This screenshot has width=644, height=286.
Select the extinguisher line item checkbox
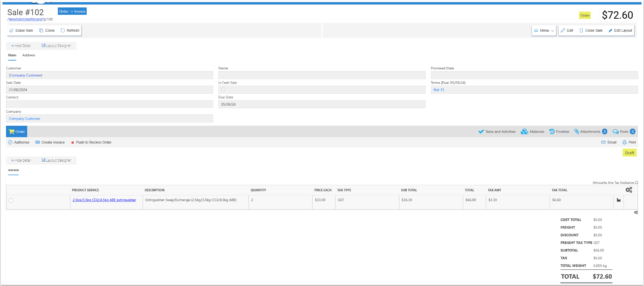tap(11, 200)
